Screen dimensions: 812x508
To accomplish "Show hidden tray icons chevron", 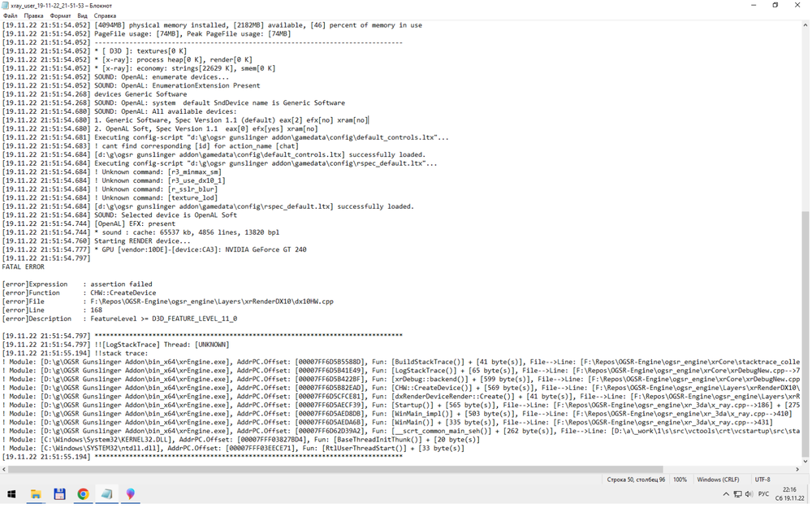I will (x=725, y=494).
